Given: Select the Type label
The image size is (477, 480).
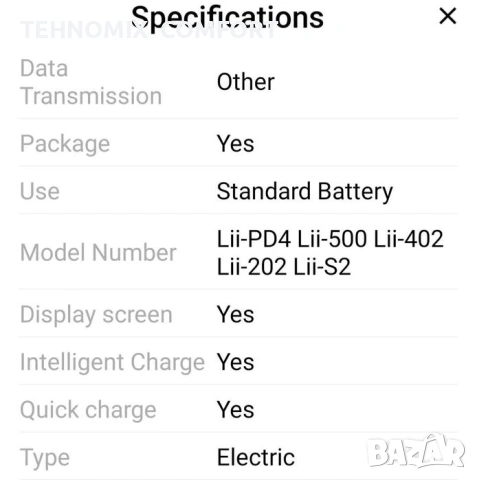Looking at the screenshot, I should (45, 458).
